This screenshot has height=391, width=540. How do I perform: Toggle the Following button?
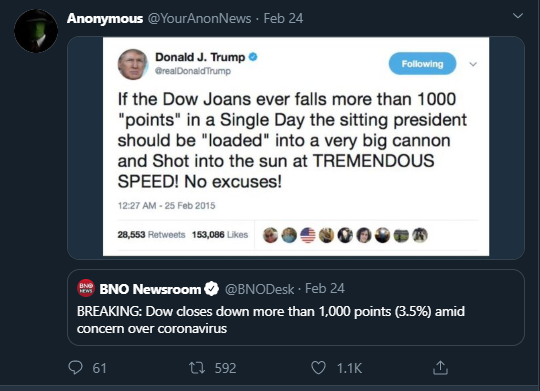422,64
